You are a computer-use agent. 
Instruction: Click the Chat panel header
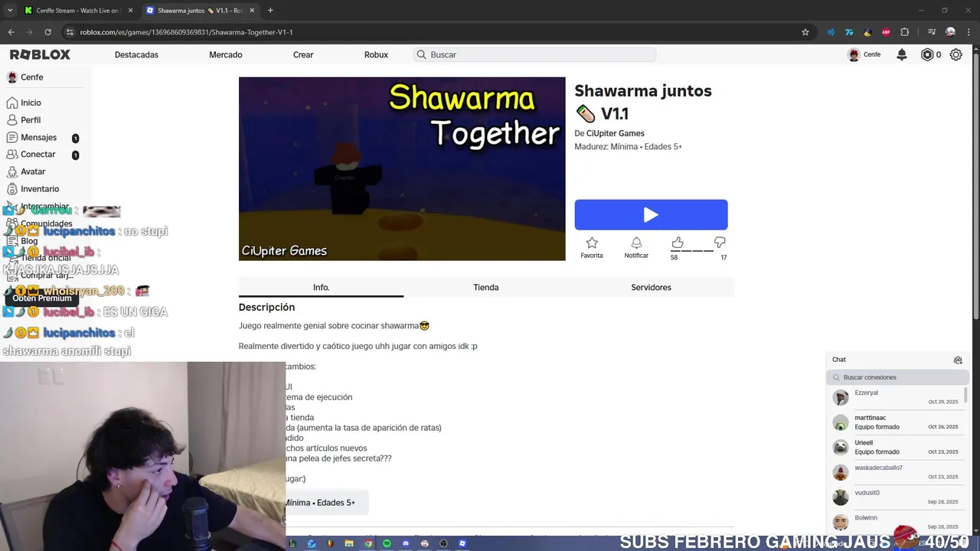(x=897, y=360)
